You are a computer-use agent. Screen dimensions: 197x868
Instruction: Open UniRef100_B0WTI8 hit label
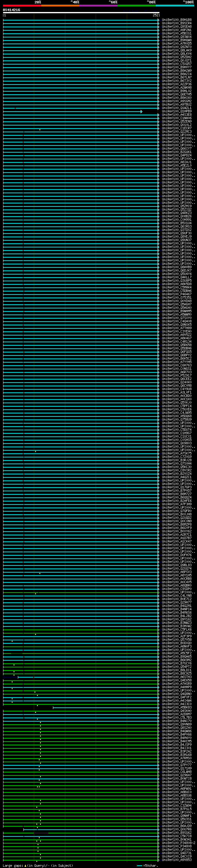click(177, 778)
